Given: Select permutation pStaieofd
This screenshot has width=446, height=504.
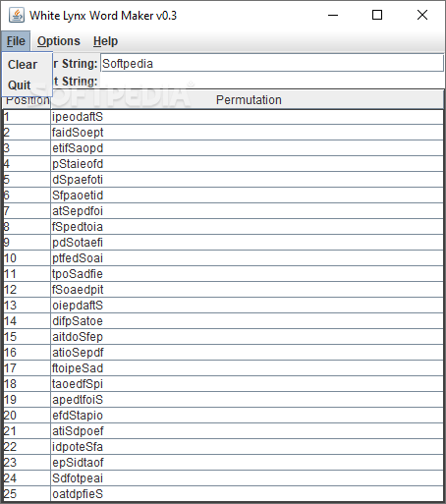Looking at the screenshot, I should coord(247,164).
